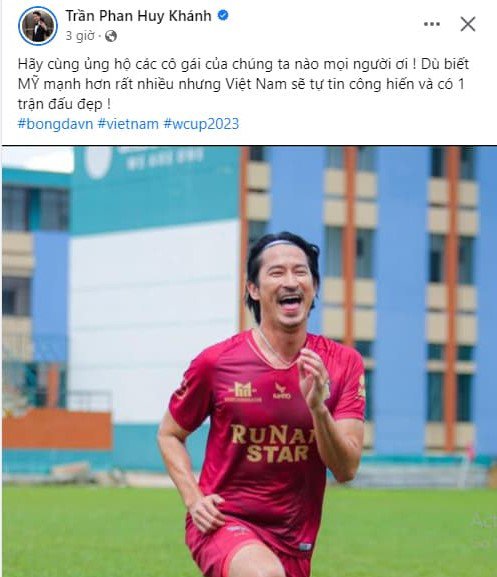497x577 pixels.
Task: Open the three-dot post options menu
Action: tap(432, 24)
